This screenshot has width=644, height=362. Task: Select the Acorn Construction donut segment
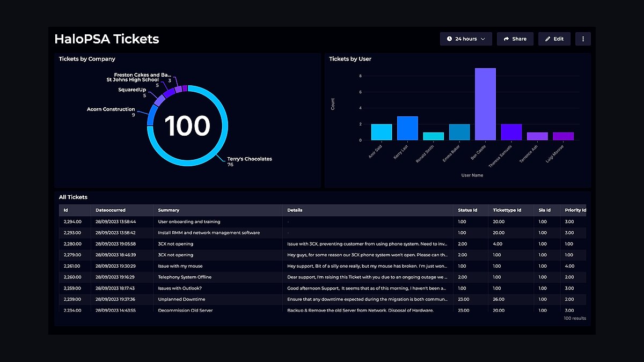coord(151,115)
